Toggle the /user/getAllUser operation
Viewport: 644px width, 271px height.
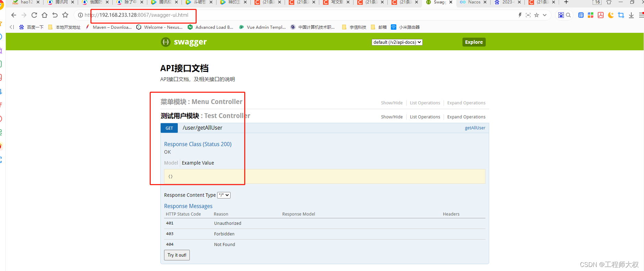[202, 128]
